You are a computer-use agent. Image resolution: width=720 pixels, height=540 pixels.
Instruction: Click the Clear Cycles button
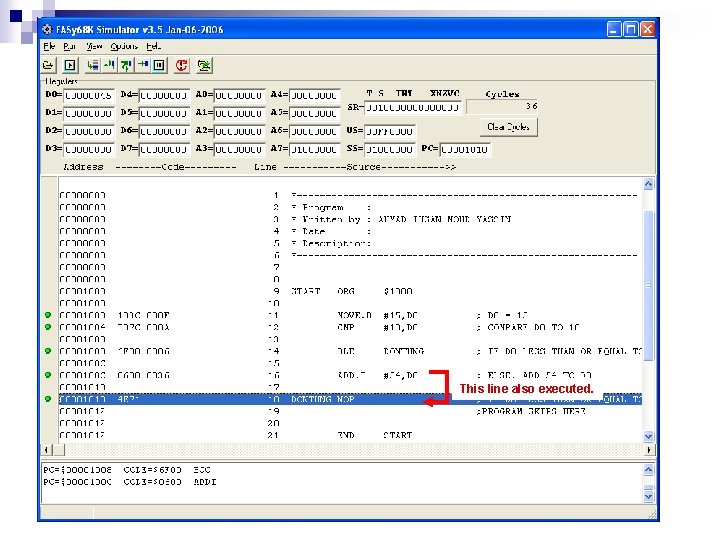pyautogui.click(x=508, y=127)
